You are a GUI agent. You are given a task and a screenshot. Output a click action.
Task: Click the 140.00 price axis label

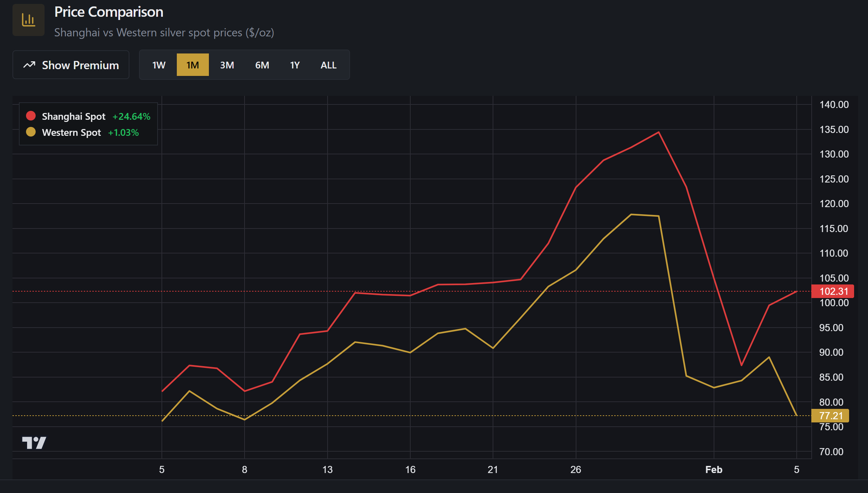834,104
